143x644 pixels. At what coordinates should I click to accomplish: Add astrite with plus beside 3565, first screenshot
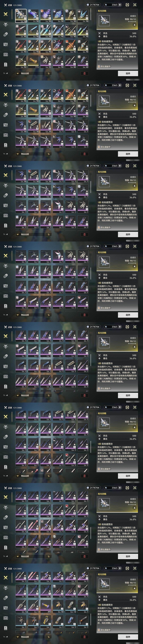click(x=120, y=5)
